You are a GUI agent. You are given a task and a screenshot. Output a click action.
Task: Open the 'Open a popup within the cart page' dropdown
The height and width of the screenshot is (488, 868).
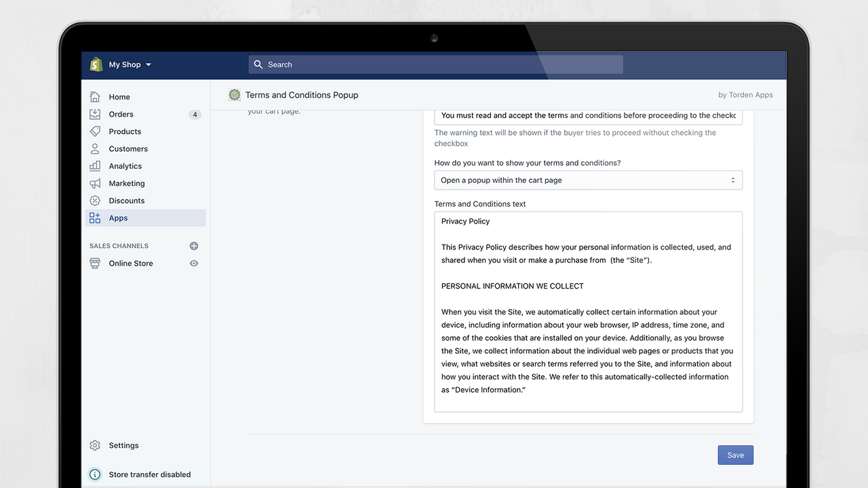pyautogui.click(x=588, y=180)
